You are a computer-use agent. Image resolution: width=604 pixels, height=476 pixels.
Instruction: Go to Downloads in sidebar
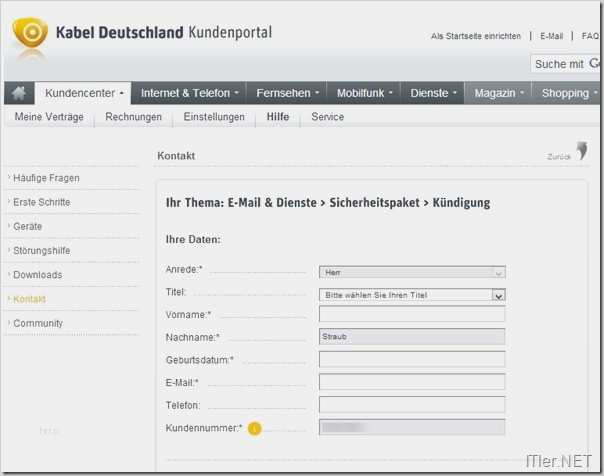[37, 275]
